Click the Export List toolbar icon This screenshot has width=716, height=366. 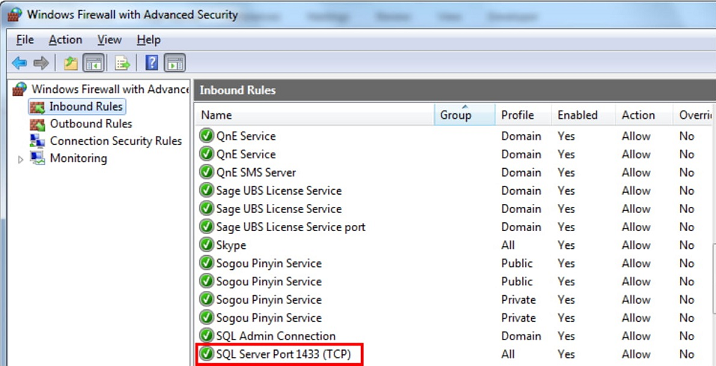click(122, 63)
